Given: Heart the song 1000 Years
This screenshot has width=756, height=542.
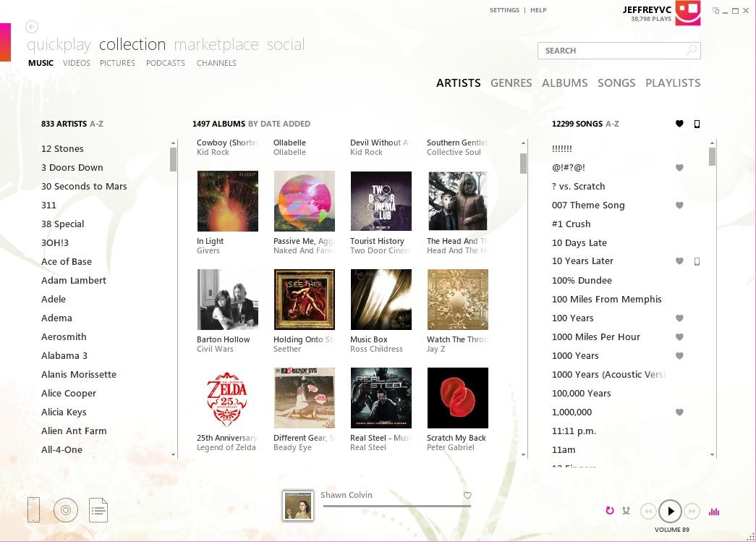Looking at the screenshot, I should click(x=679, y=355).
